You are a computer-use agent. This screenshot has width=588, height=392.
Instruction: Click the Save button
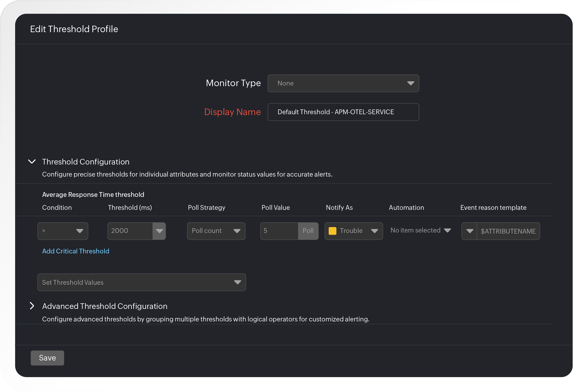(x=47, y=358)
